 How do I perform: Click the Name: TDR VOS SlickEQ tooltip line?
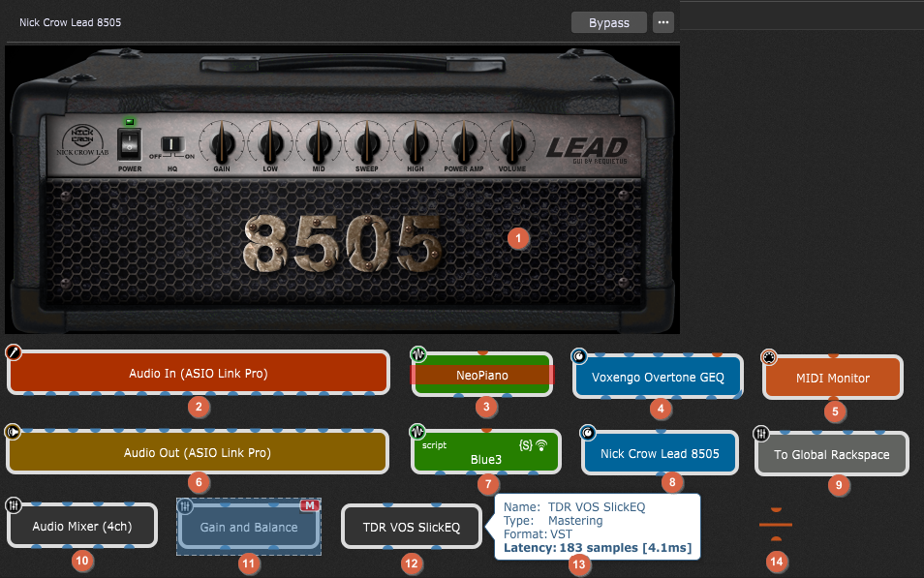(574, 506)
